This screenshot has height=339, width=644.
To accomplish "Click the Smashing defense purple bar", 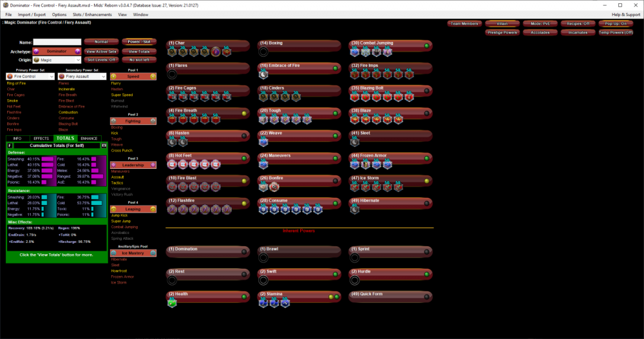I will pyautogui.click(x=48, y=158).
